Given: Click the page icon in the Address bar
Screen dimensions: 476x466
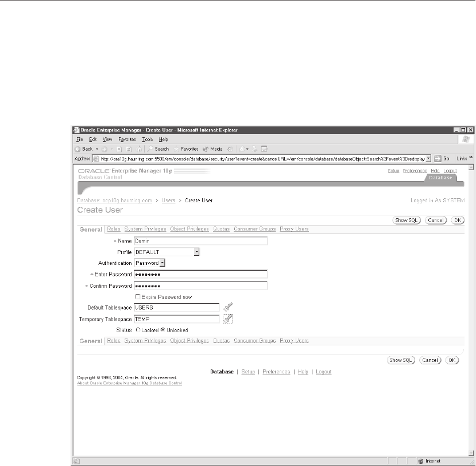Looking at the screenshot, I should click(96, 159).
